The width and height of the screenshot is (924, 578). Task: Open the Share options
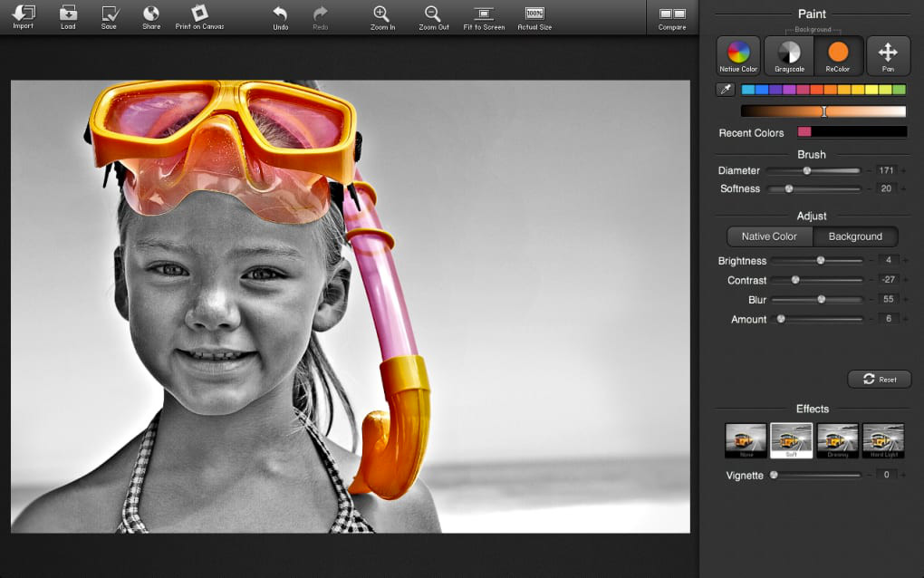coord(151,16)
